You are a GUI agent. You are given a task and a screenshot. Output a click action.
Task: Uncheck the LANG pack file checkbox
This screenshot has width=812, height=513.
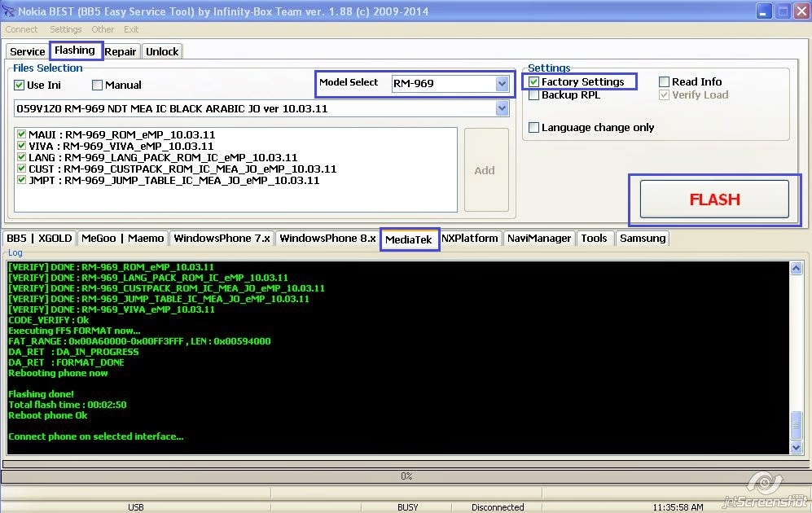(x=21, y=157)
